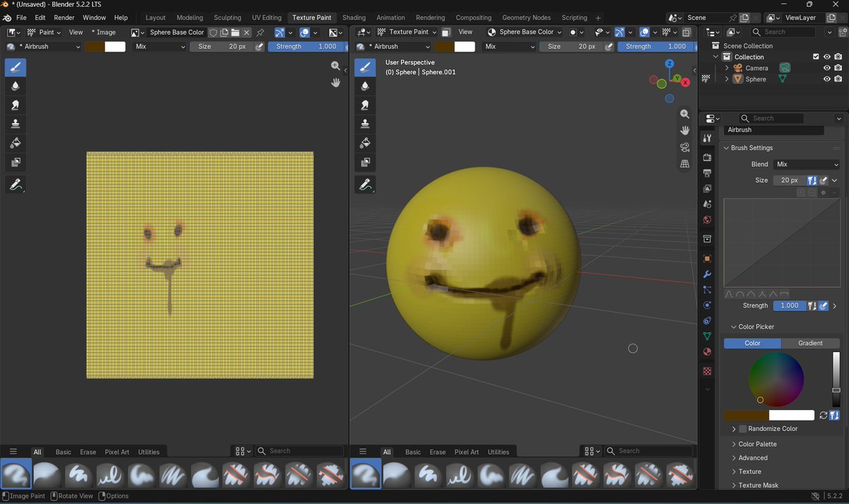
Task: Select Erase category in right asset shelf
Action: (438, 452)
